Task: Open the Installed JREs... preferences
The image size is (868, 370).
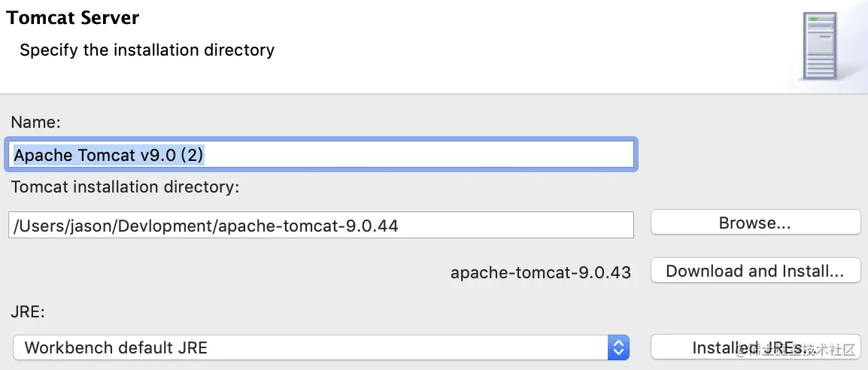Action: point(754,347)
